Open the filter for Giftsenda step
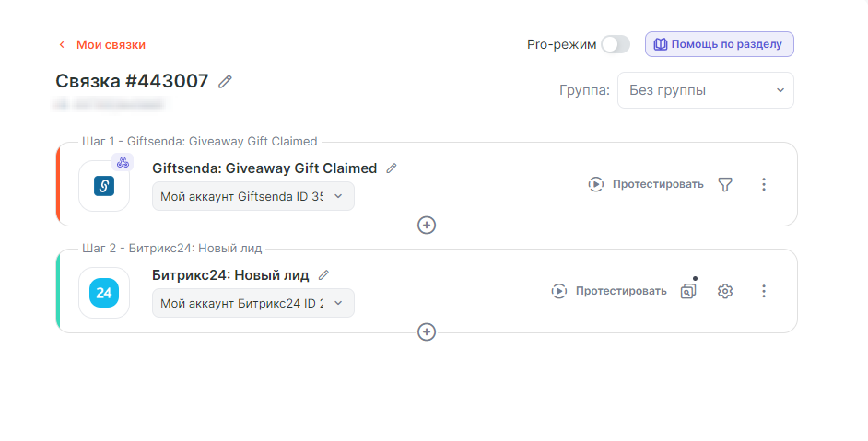This screenshot has width=868, height=441. point(725,184)
